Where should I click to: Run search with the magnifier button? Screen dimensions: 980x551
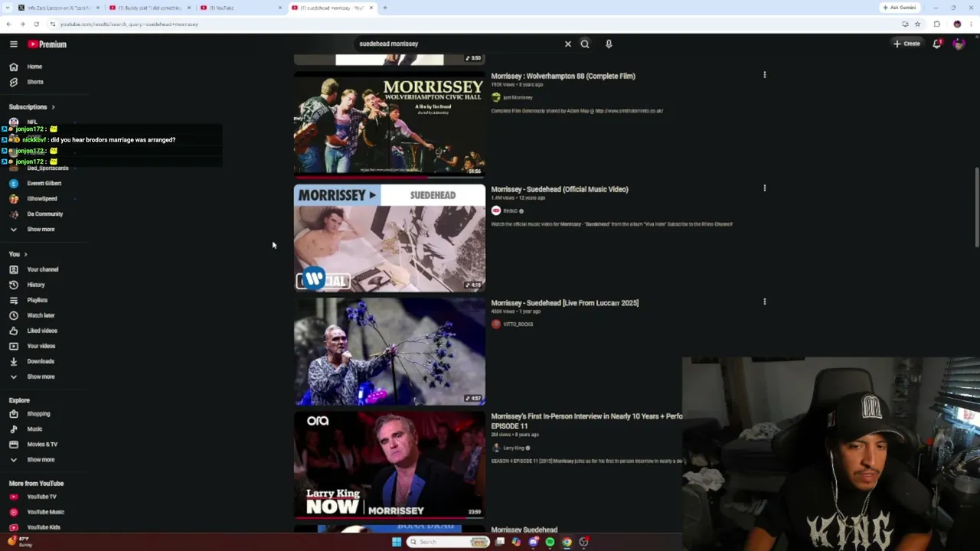[585, 44]
